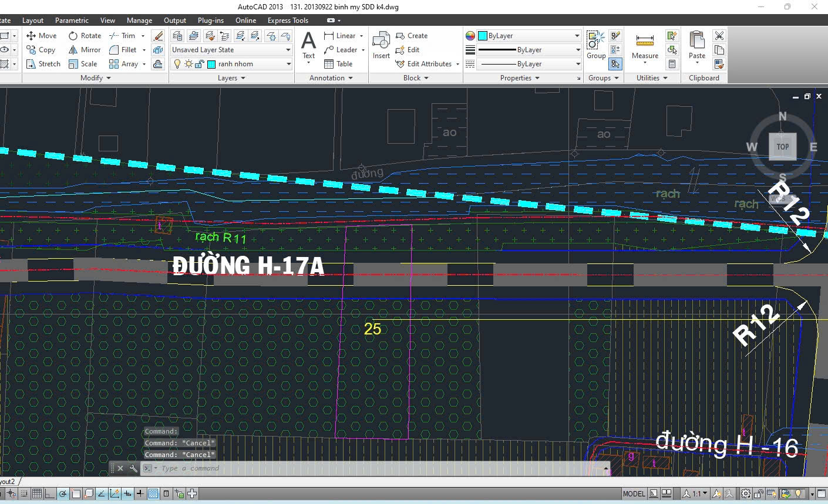
Task: Open the Insert block tool
Action: coord(381,45)
